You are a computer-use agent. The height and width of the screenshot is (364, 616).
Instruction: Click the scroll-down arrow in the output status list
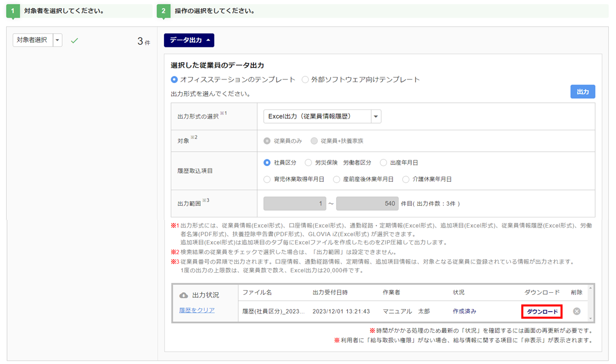pyautogui.click(x=591, y=319)
